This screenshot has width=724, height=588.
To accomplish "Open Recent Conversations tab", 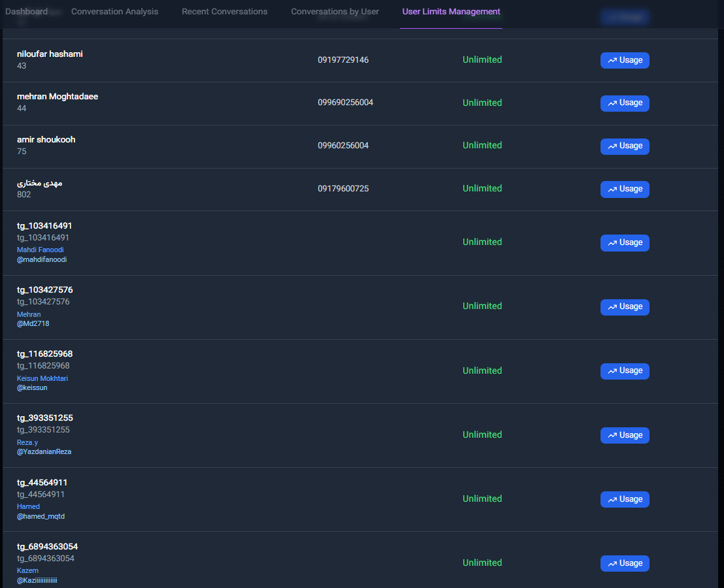I will point(224,12).
